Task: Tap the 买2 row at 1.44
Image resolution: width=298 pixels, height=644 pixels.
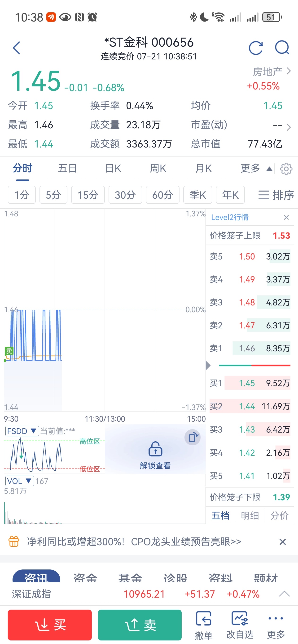Action: tap(250, 406)
